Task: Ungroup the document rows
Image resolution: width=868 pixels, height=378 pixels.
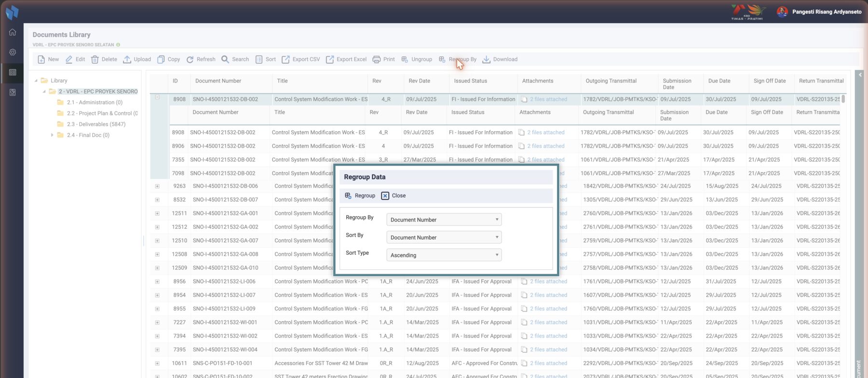Action: tap(417, 59)
